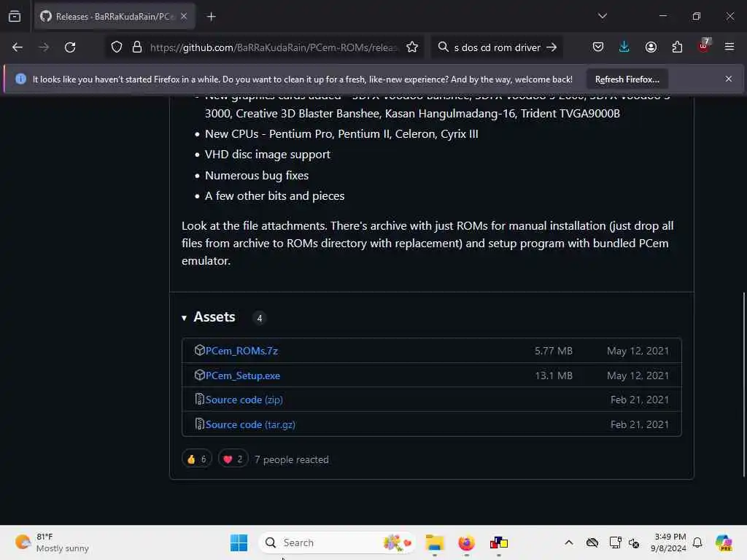Open the Firefox View tabs icon

15,16
